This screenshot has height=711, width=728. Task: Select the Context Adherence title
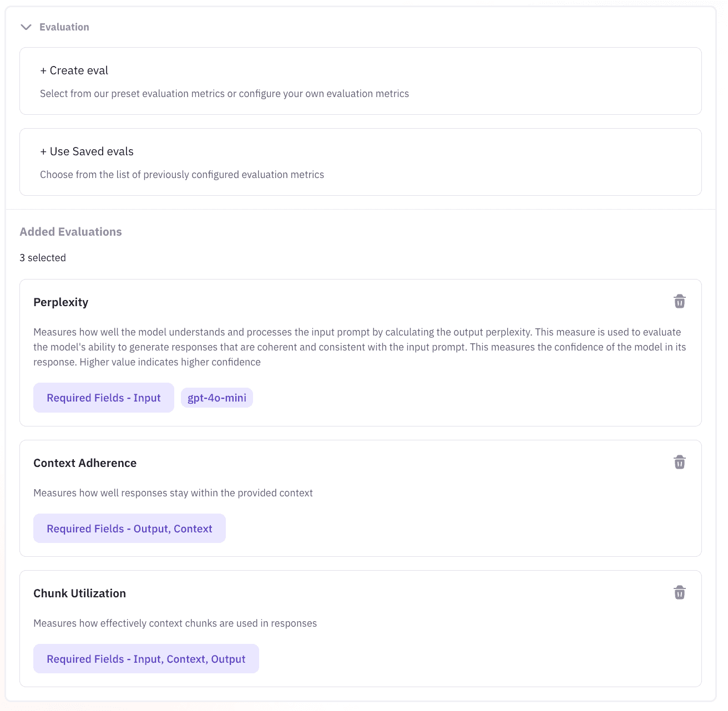(85, 463)
